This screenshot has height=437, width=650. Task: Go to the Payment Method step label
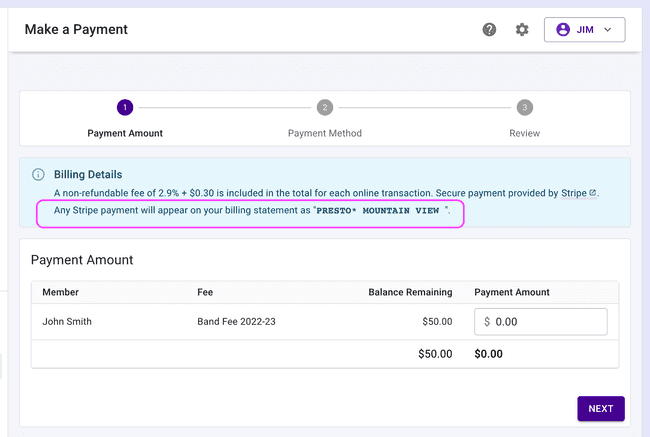(x=325, y=133)
